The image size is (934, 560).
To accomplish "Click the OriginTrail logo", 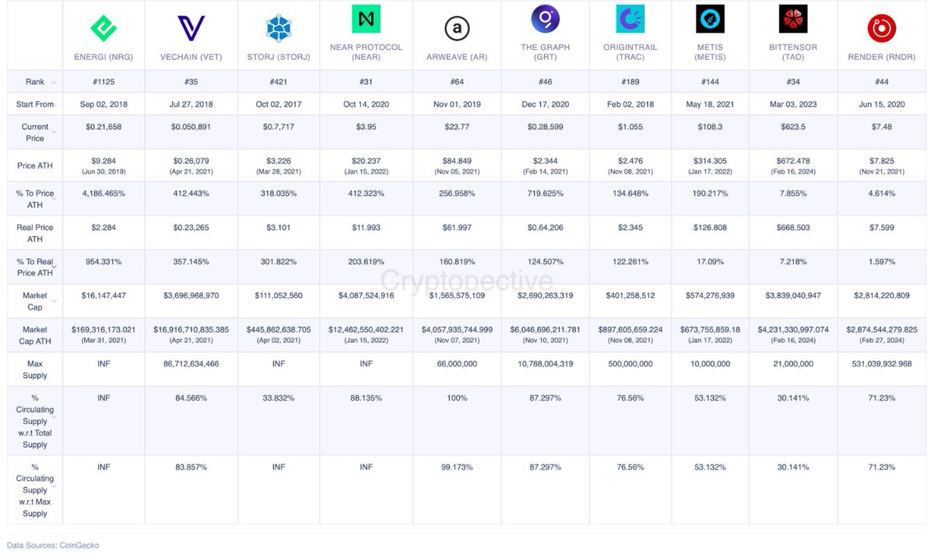I will click(x=630, y=19).
